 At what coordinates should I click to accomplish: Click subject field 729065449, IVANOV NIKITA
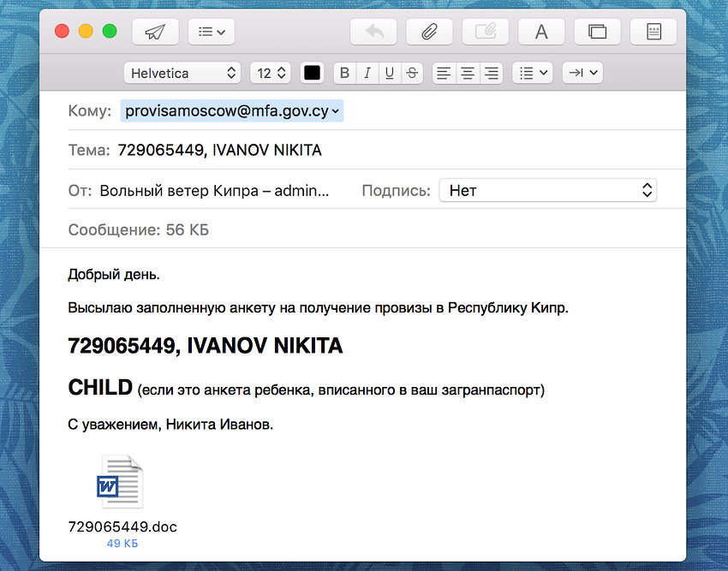pyautogui.click(x=219, y=150)
